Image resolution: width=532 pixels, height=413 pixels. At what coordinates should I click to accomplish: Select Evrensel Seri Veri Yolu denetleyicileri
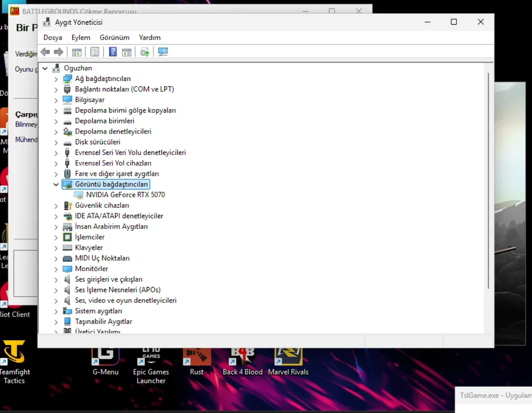pyautogui.click(x=130, y=153)
